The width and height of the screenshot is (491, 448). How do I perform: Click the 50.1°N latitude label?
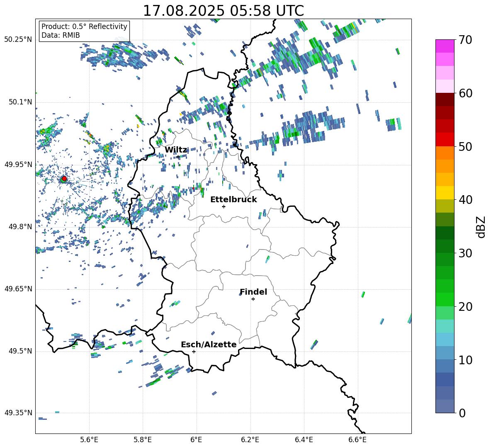(20, 102)
